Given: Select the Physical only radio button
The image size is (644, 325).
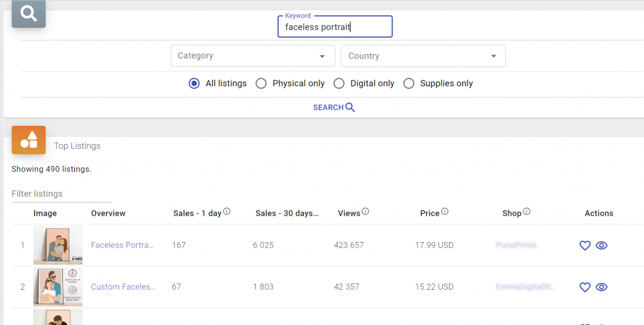Looking at the screenshot, I should (x=261, y=84).
